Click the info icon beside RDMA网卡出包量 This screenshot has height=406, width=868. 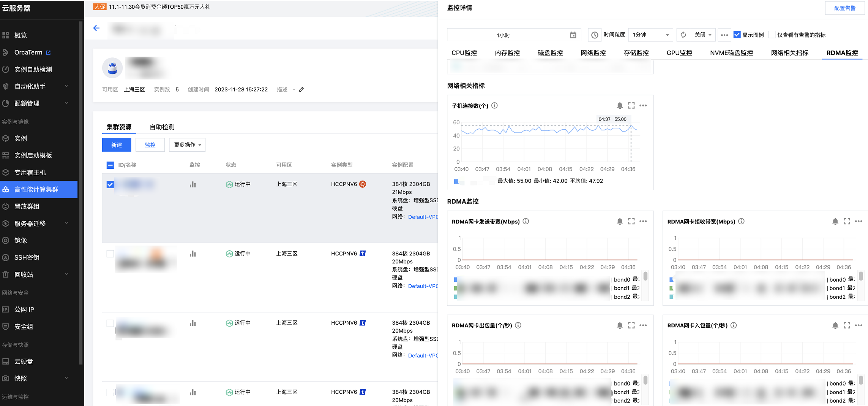coord(518,325)
